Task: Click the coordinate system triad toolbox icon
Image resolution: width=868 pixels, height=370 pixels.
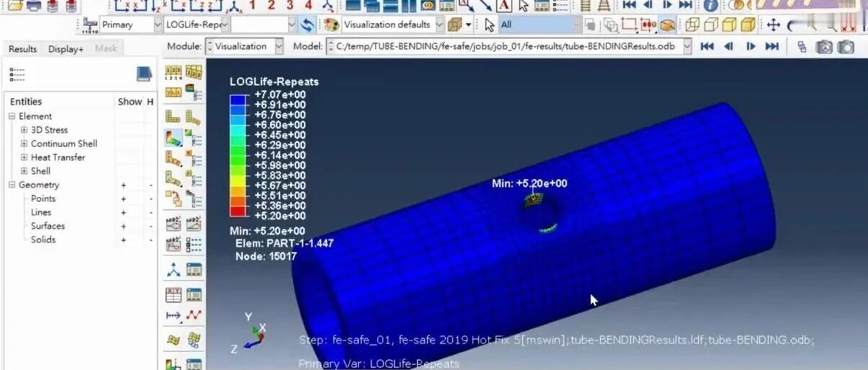Action: coord(174,270)
